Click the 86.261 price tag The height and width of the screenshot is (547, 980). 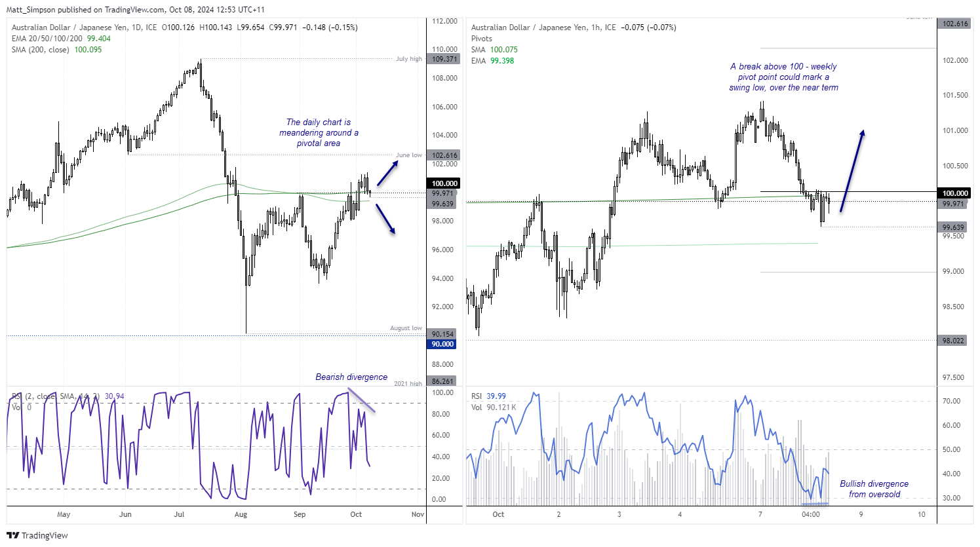point(443,381)
